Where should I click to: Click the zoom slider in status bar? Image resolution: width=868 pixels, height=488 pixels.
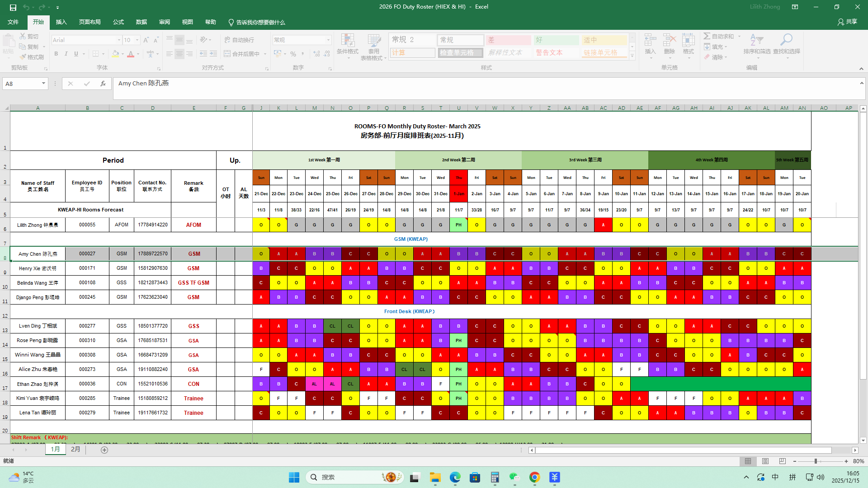coord(816,461)
